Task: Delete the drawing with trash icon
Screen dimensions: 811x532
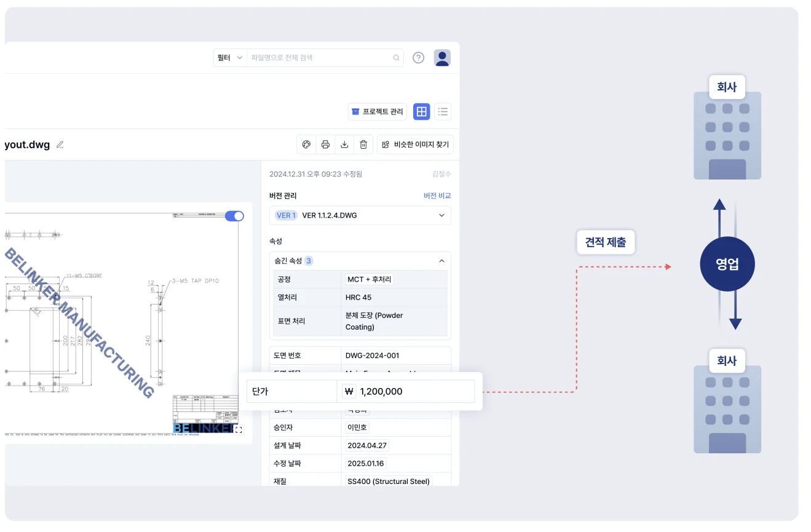Action: pyautogui.click(x=363, y=145)
